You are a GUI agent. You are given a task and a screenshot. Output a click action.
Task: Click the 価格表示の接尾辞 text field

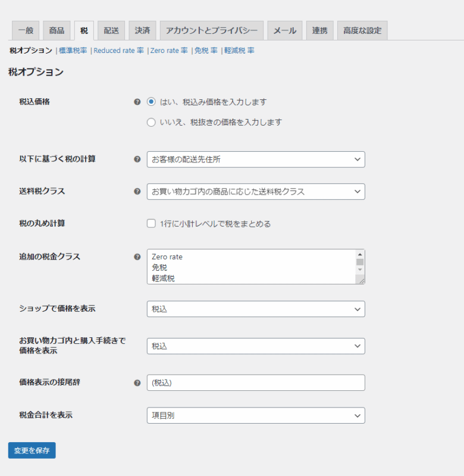tap(255, 383)
